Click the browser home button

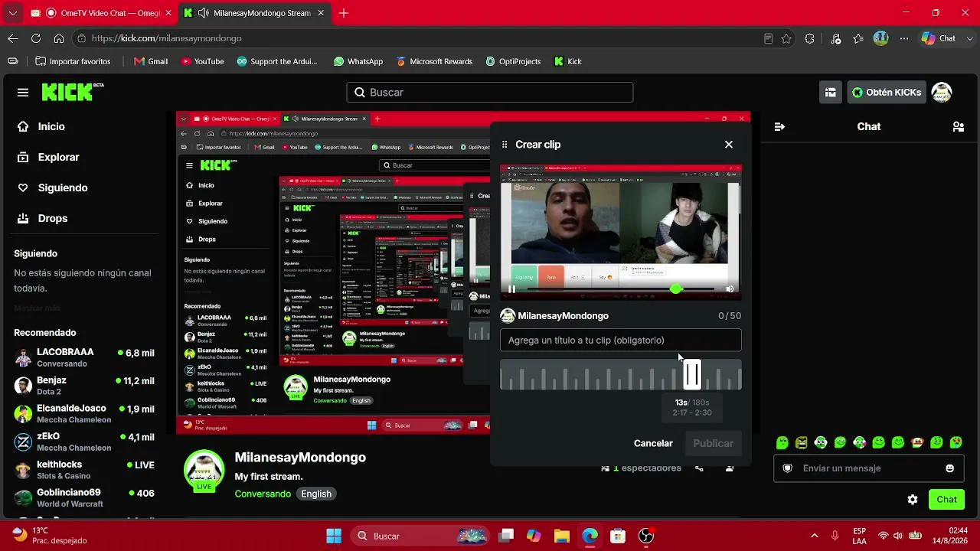coord(59,38)
